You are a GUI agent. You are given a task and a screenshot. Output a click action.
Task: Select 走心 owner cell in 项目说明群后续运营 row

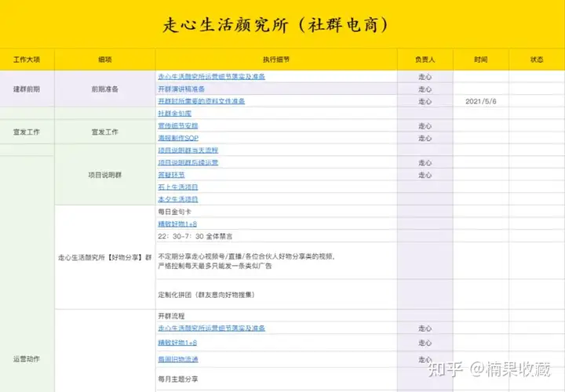click(425, 162)
